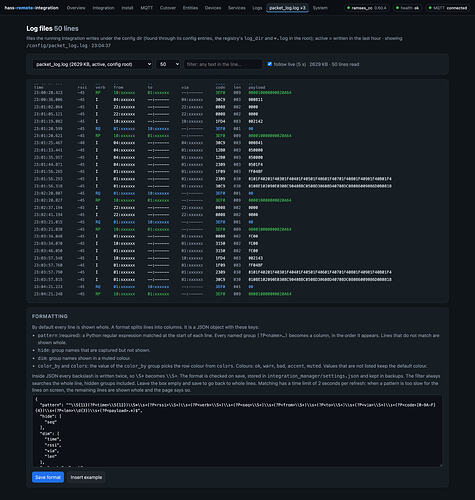Click the hass-remote-integration brand title

click(32, 8)
